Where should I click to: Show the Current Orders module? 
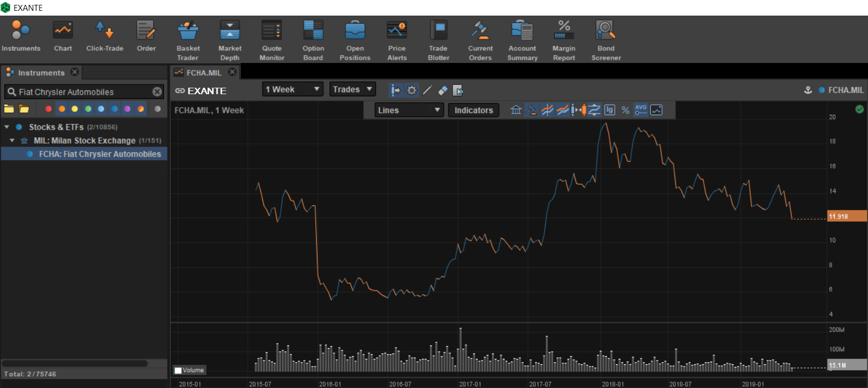(x=480, y=40)
